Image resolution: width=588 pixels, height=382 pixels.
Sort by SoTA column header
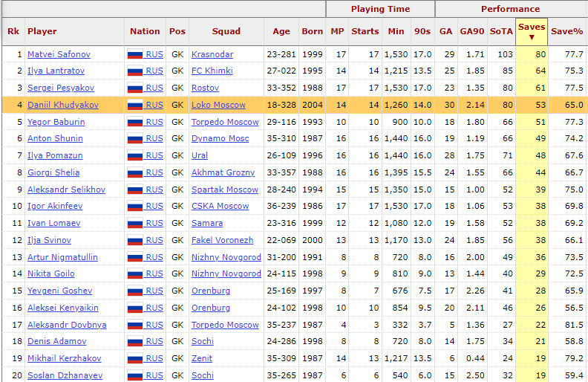[501, 31]
